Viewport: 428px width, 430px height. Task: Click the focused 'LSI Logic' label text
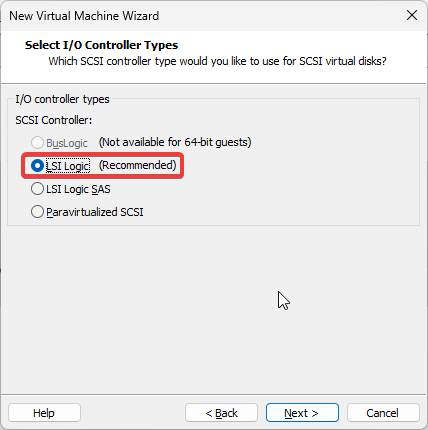click(x=68, y=166)
